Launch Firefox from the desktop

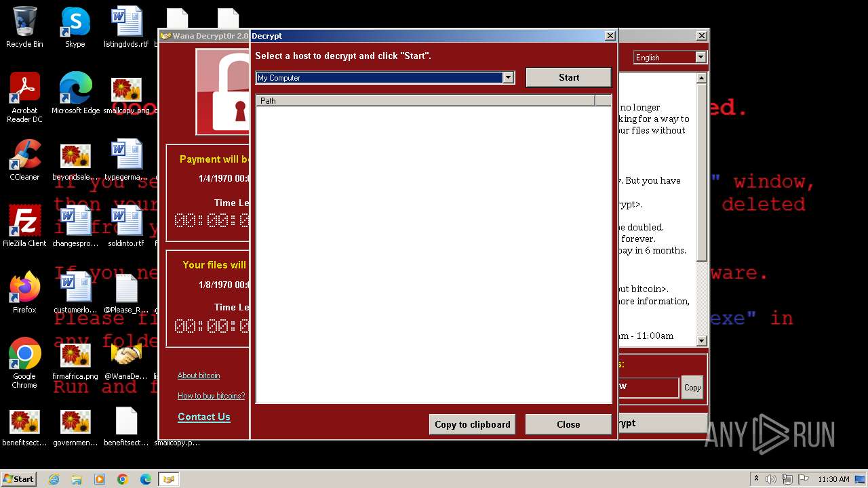[x=24, y=293]
